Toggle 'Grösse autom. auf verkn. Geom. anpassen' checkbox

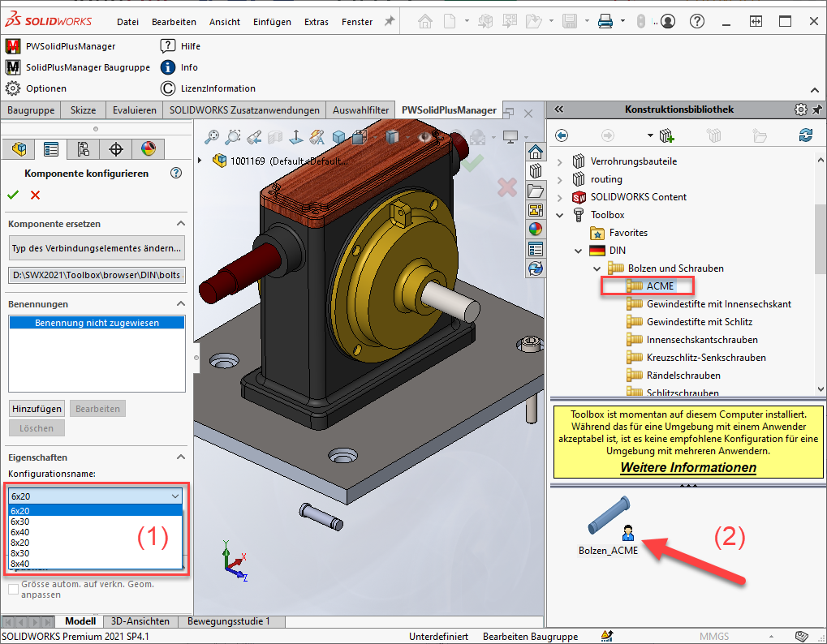point(13,589)
